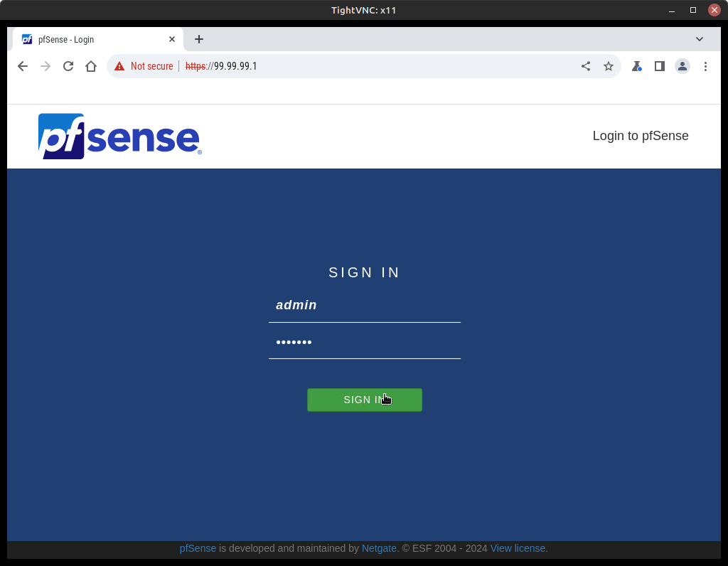Reload the pfSense login page
This screenshot has width=728, height=566.
pyautogui.click(x=68, y=66)
